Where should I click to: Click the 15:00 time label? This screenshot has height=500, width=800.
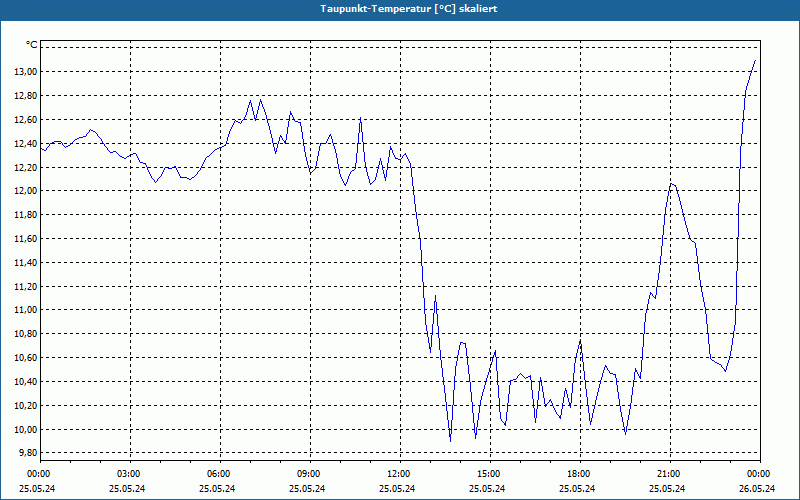pyautogui.click(x=490, y=474)
